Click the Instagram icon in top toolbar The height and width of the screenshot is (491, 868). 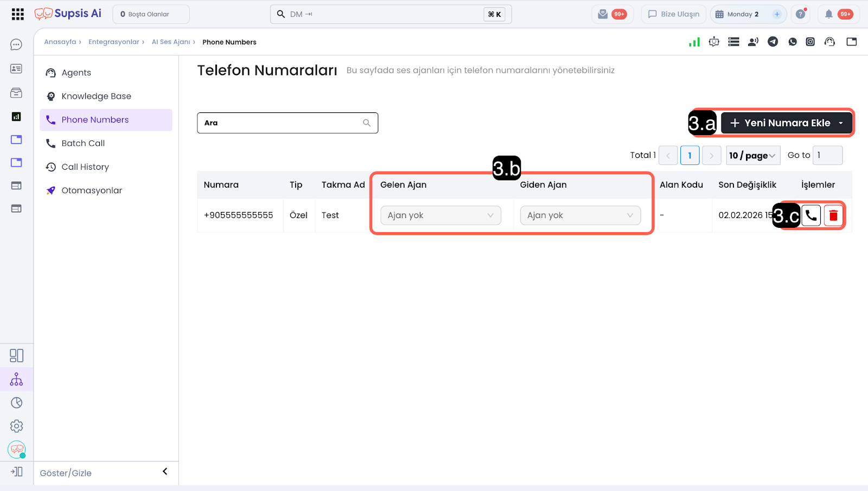[810, 42]
